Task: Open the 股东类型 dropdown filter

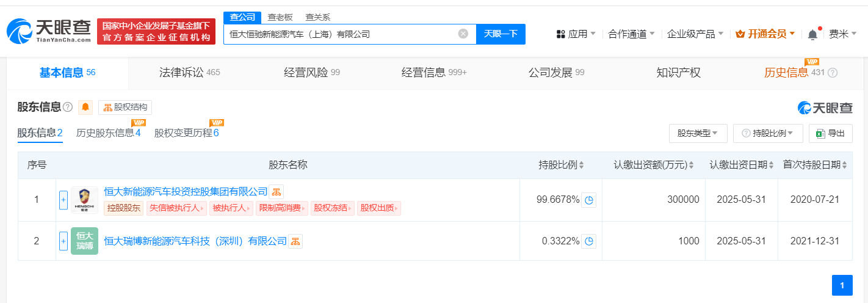Action: (x=698, y=133)
